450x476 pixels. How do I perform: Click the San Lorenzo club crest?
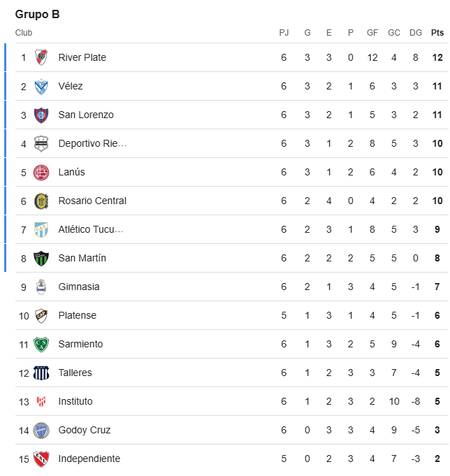point(41,115)
